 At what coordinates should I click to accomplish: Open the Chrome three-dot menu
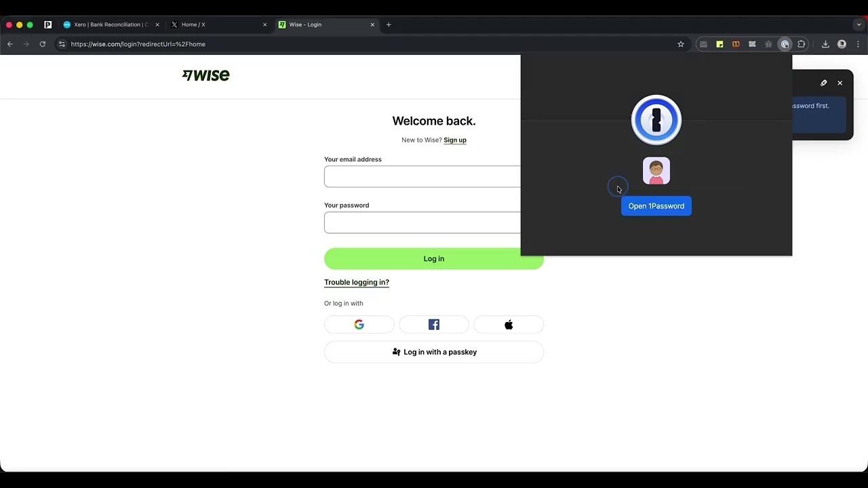(858, 44)
